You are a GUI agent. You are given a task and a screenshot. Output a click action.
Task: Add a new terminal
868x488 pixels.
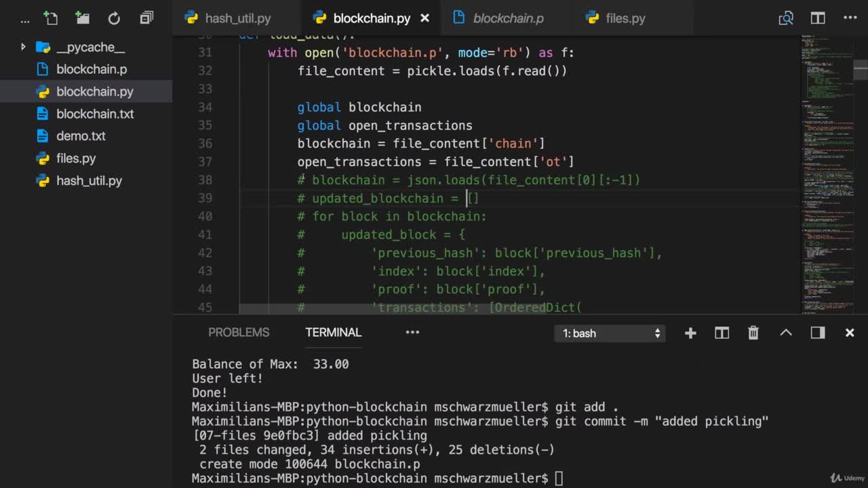click(690, 333)
